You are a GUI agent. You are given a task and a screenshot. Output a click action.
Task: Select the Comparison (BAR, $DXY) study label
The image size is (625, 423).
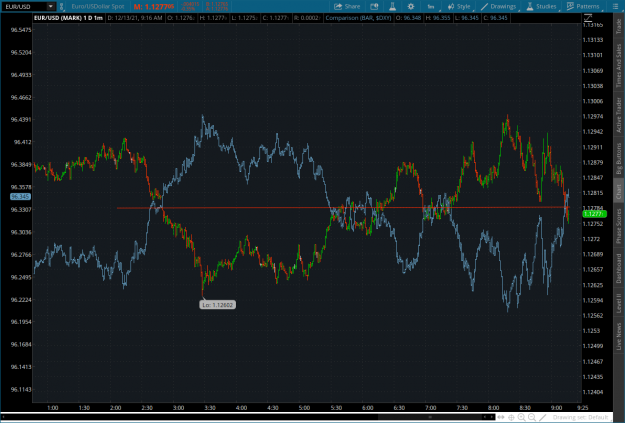click(x=358, y=18)
